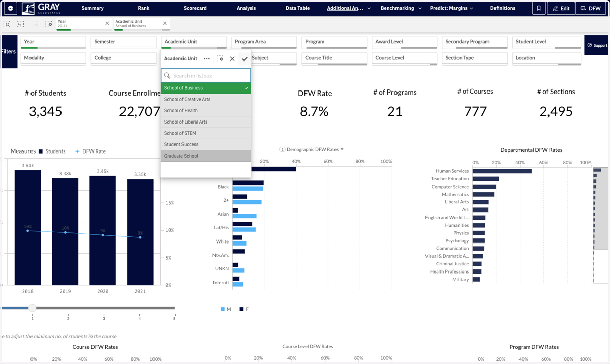Screen dimensions: 610x364
Task: Click the Departmental DFW Rates mini-chart scrollbar
Action: click(601, 209)
